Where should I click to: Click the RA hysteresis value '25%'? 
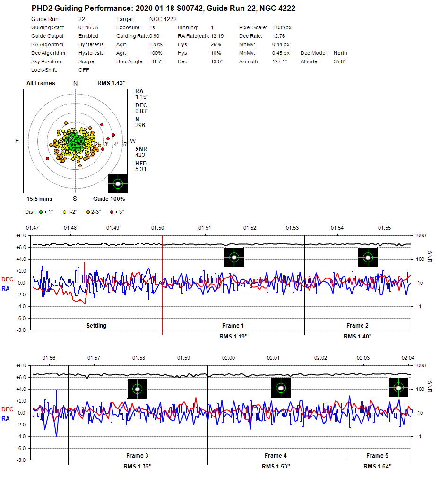coord(215,44)
